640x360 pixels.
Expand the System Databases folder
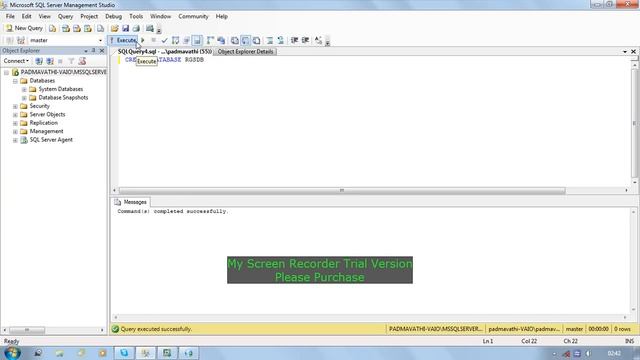point(24,89)
